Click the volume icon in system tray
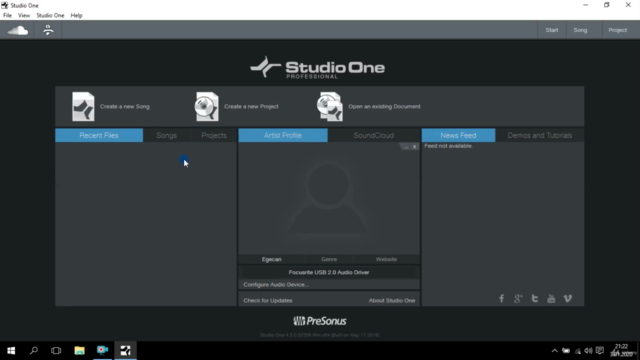640x360 pixels. click(588, 351)
